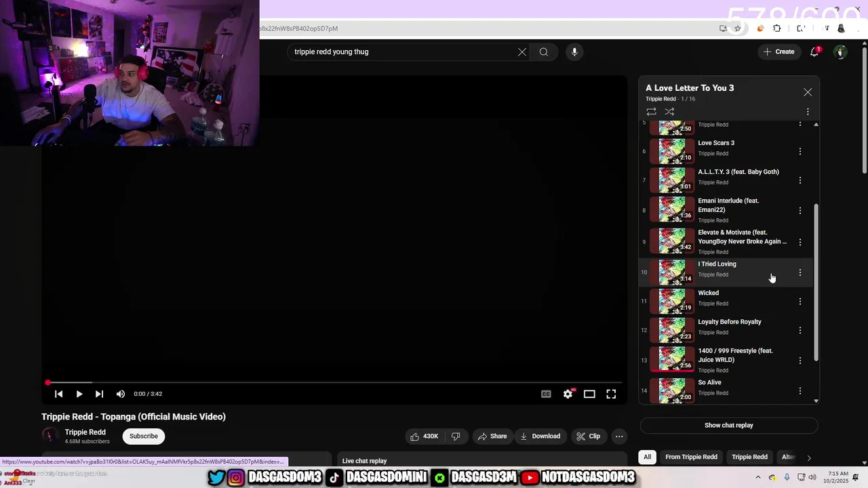
Task: Download the video
Action: click(x=540, y=436)
